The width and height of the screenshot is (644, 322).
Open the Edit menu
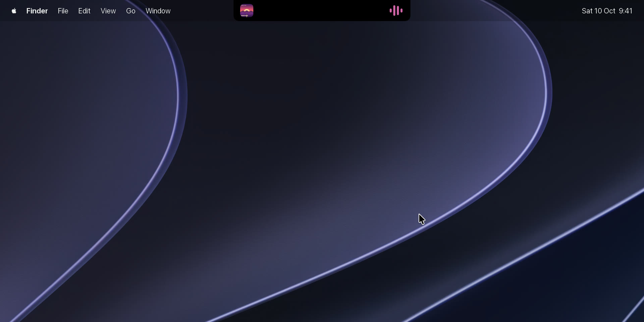(84, 11)
